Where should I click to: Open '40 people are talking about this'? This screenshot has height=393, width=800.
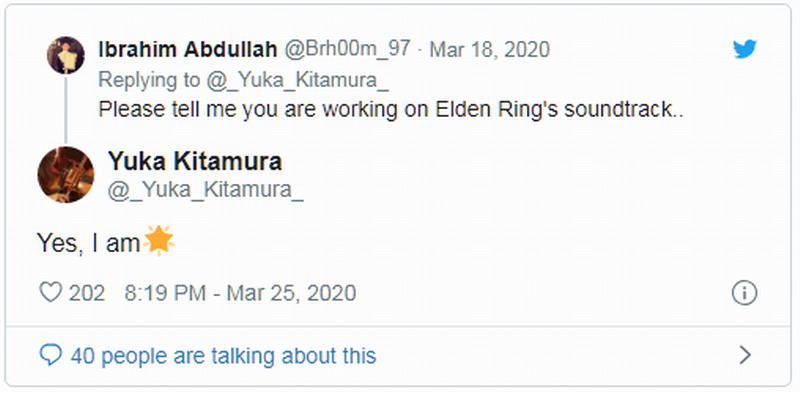pyautogui.click(x=223, y=355)
